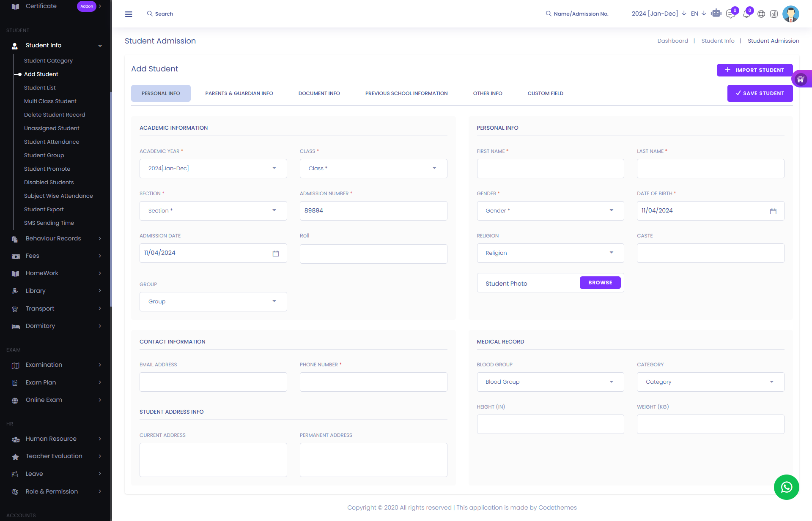Click the Import Student button
Image resolution: width=812 pixels, height=521 pixels.
[754, 70]
